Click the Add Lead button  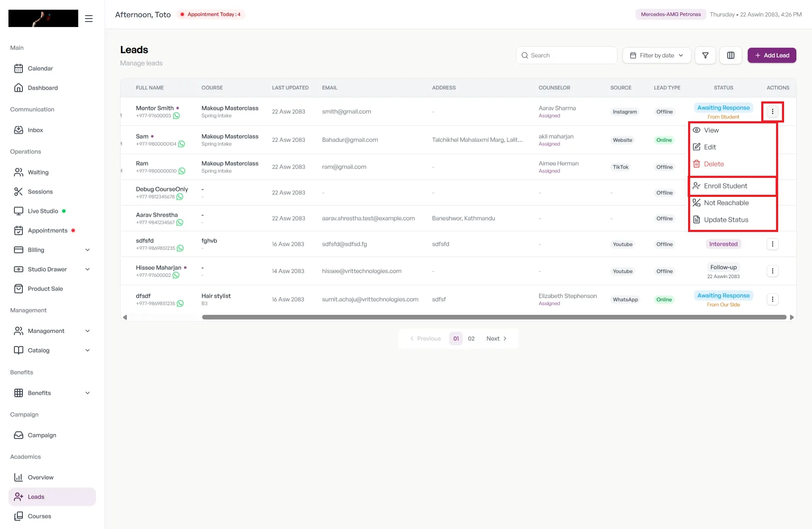pos(772,55)
